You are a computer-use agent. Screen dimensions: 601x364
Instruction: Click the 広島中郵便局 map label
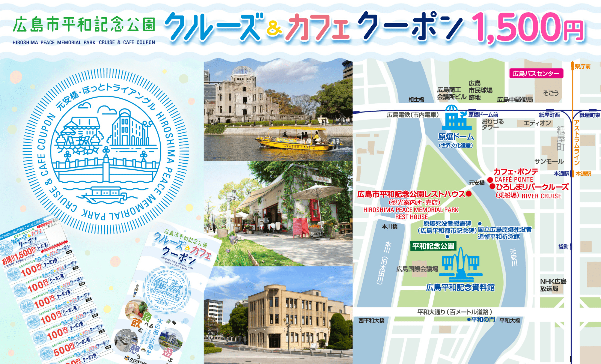(515, 99)
